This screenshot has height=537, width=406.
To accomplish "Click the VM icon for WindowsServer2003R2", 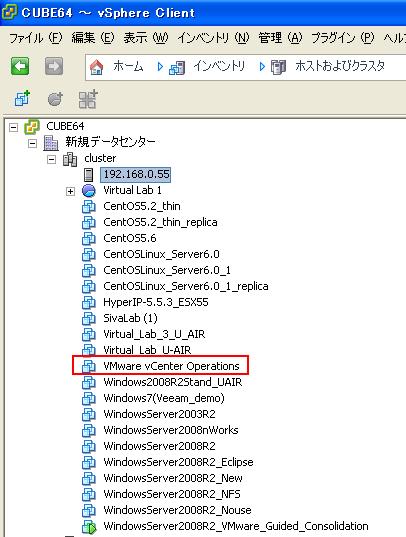I will [x=89, y=415].
